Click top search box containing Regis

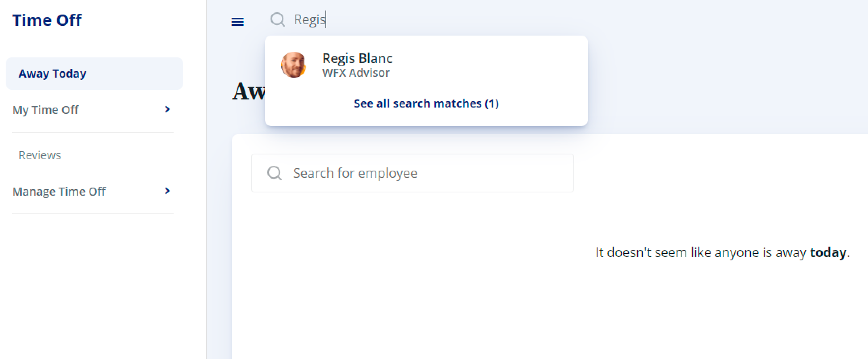tap(404, 19)
